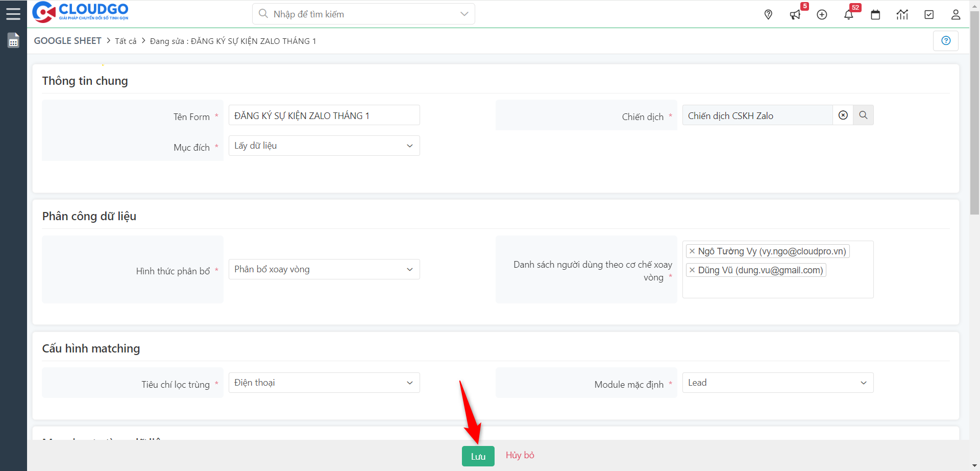Click the Google Sheet icon in left sidebar
This screenshot has height=471, width=980.
(13, 40)
